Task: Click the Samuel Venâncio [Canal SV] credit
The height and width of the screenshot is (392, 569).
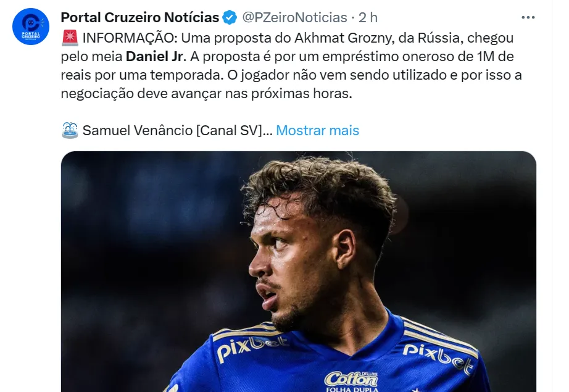Action: [x=173, y=130]
